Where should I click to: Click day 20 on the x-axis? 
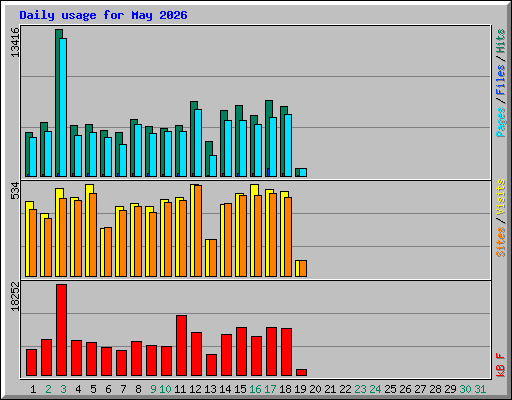[315, 389]
